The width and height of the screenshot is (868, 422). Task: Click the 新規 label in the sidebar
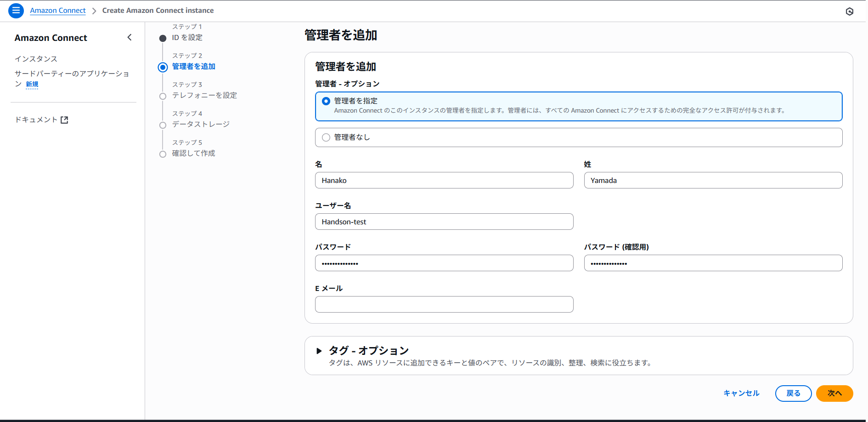point(32,84)
